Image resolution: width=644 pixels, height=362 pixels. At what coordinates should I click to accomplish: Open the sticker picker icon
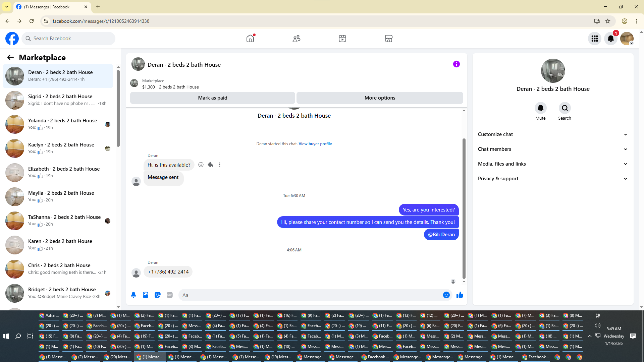158,295
